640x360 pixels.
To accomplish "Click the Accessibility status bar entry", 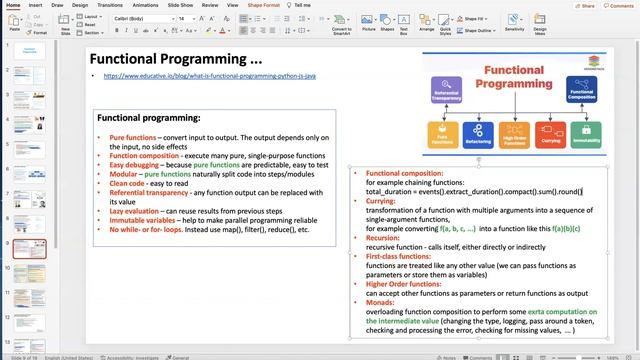I will click(129, 358).
